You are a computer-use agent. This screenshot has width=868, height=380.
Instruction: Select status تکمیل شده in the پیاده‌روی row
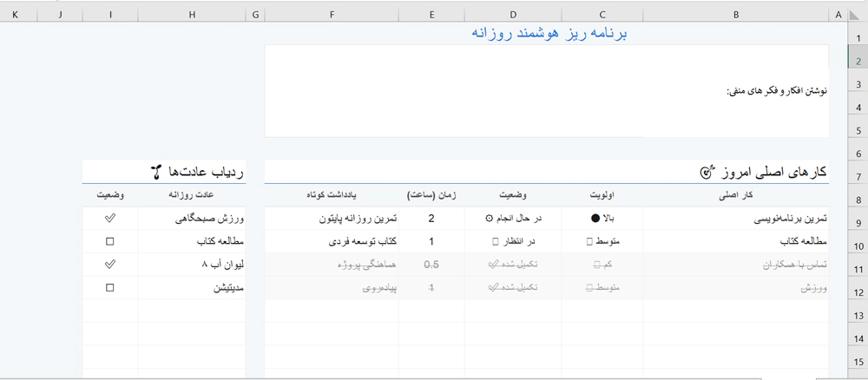click(x=513, y=288)
